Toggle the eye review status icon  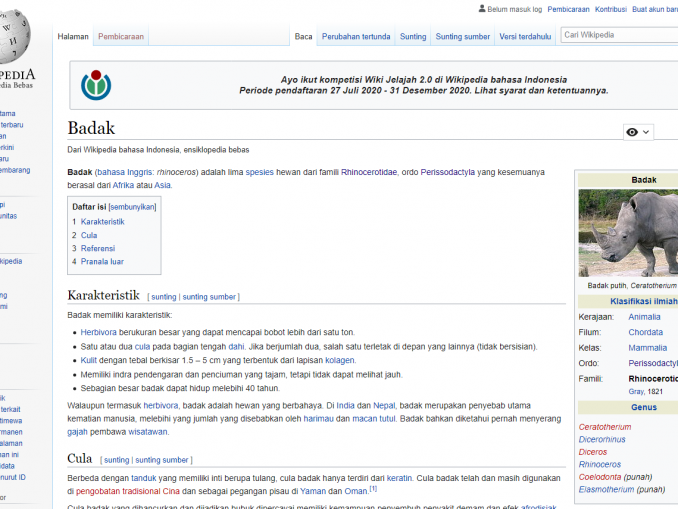tap(632, 132)
